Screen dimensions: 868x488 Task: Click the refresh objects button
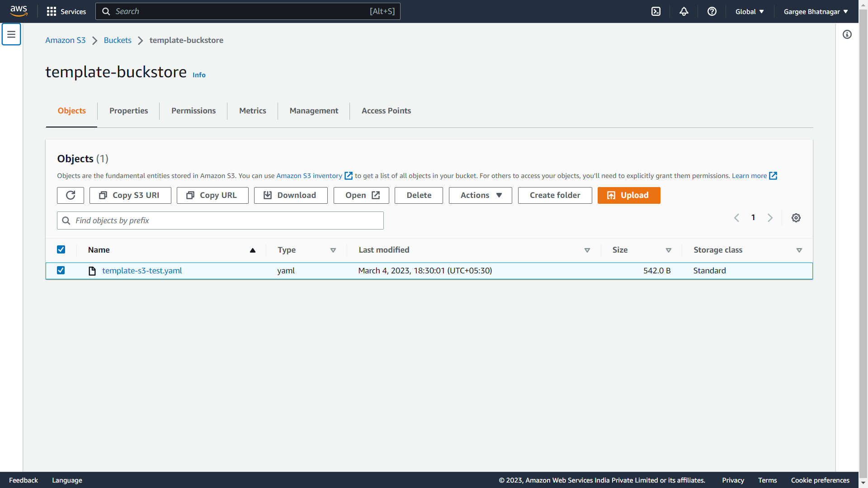tap(71, 195)
